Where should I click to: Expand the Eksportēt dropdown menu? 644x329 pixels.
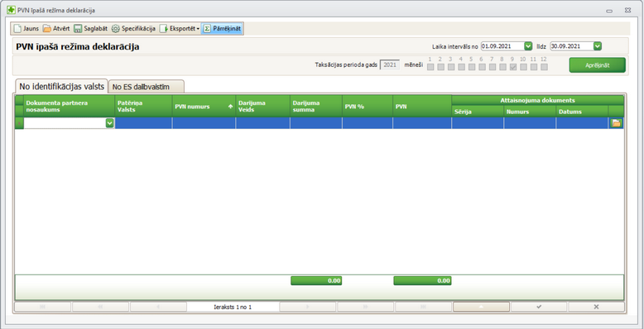(198, 29)
